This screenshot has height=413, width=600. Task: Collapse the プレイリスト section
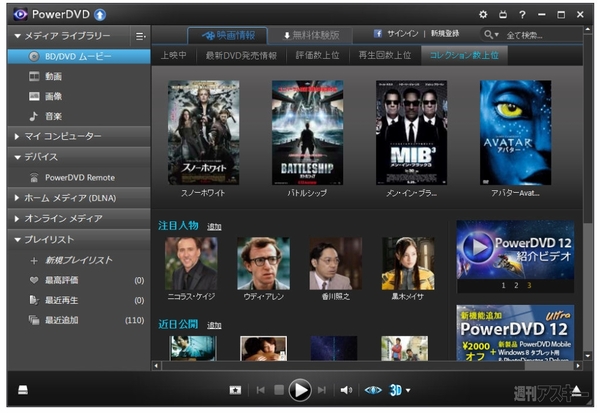click(x=17, y=240)
